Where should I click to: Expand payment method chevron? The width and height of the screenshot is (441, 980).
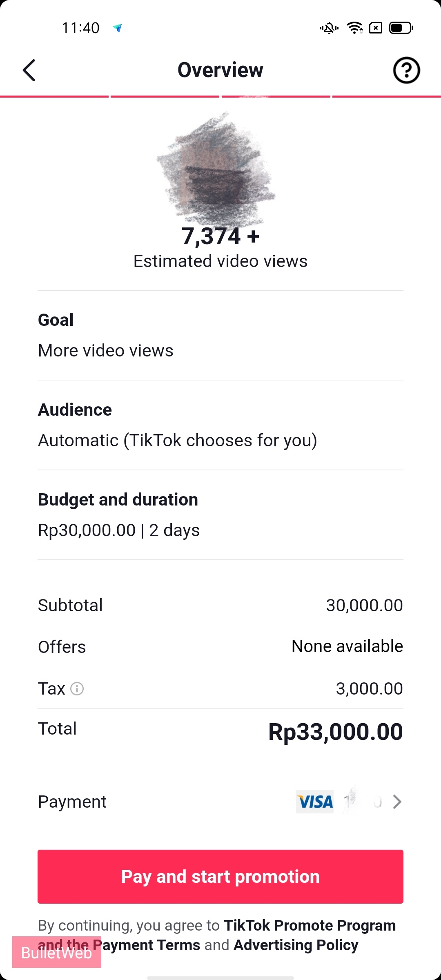coord(397,802)
